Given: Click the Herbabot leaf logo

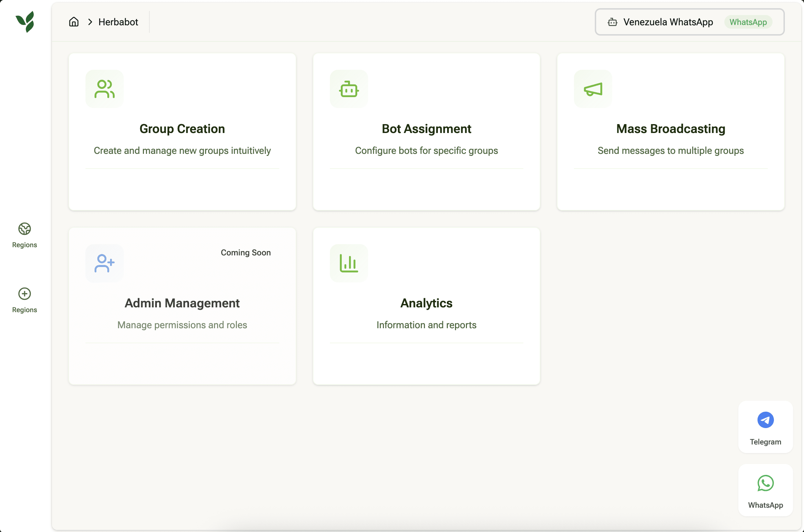Looking at the screenshot, I should point(25,22).
